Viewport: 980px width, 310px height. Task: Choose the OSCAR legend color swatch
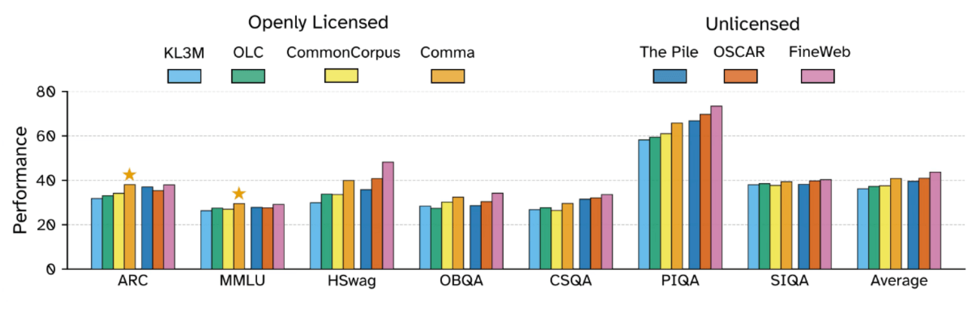(x=741, y=76)
